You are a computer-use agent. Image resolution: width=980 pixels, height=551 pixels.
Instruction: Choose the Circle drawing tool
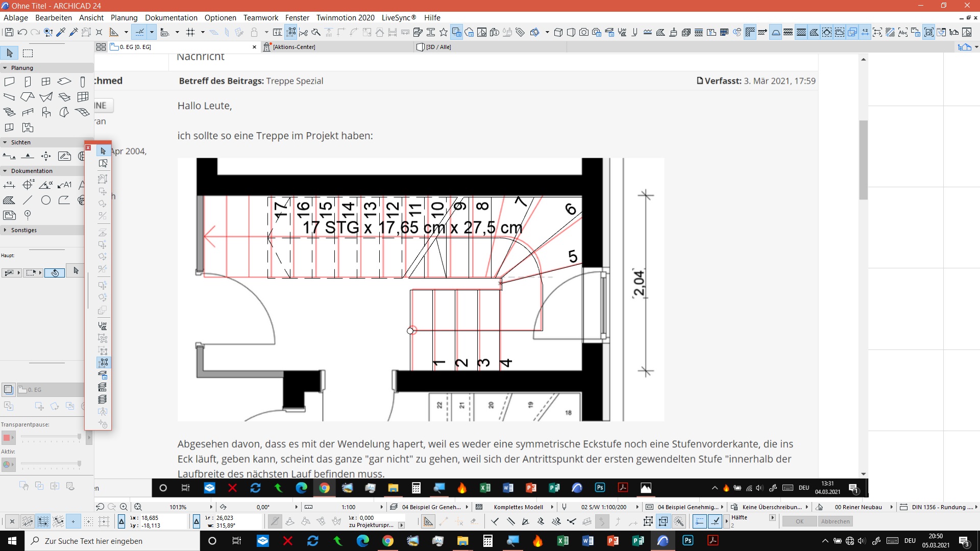coord(46,200)
